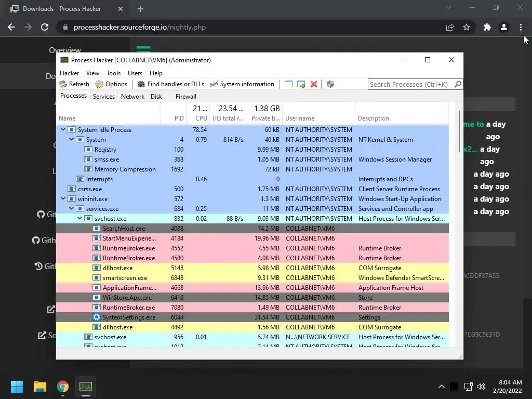Open File Explorer from the taskbar
Image resolution: width=532 pixels, height=399 pixels.
[39, 387]
